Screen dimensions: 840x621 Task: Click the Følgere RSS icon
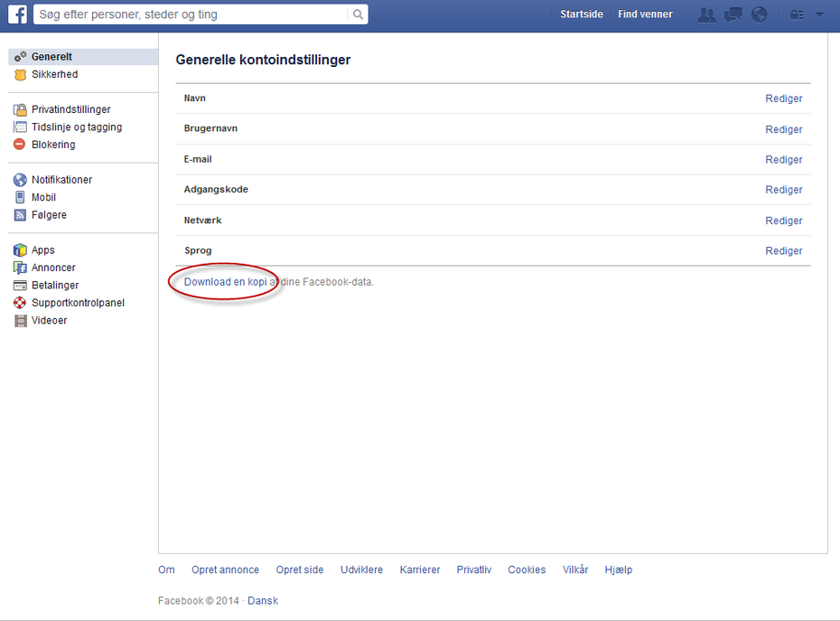20,215
